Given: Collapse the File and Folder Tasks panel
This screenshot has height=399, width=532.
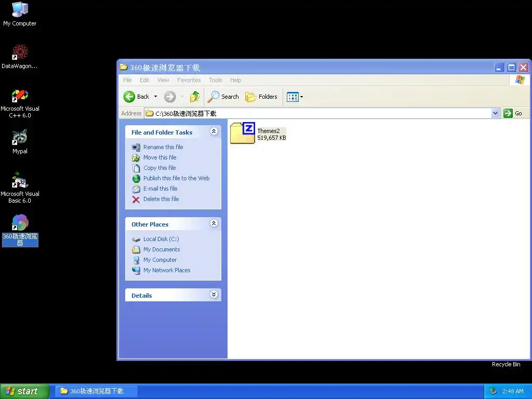Looking at the screenshot, I should click(x=214, y=131).
